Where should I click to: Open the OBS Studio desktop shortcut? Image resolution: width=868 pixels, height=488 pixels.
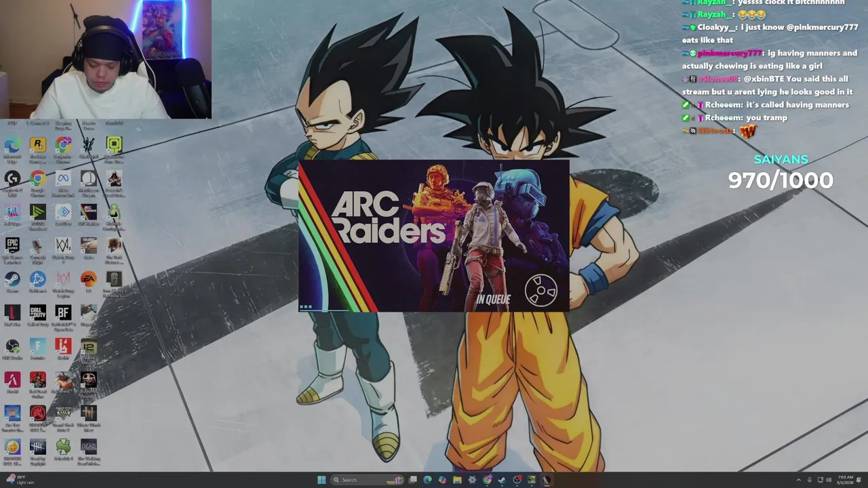(12, 350)
